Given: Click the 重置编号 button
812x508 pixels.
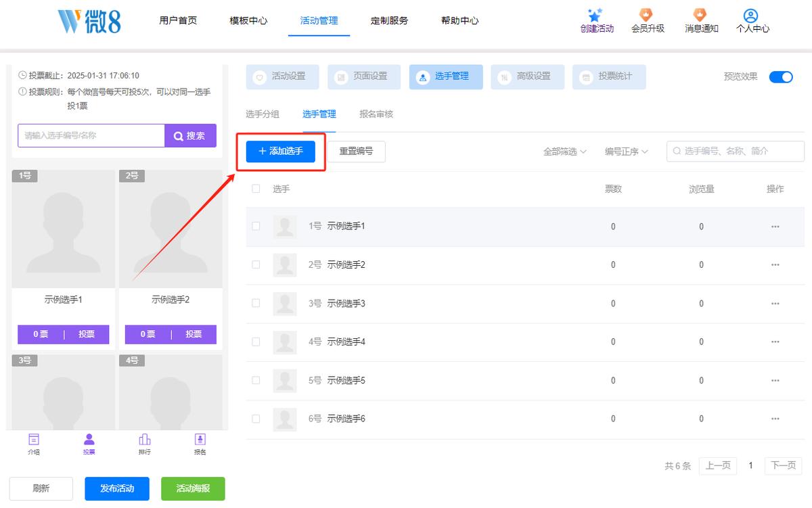Looking at the screenshot, I should (x=356, y=152).
